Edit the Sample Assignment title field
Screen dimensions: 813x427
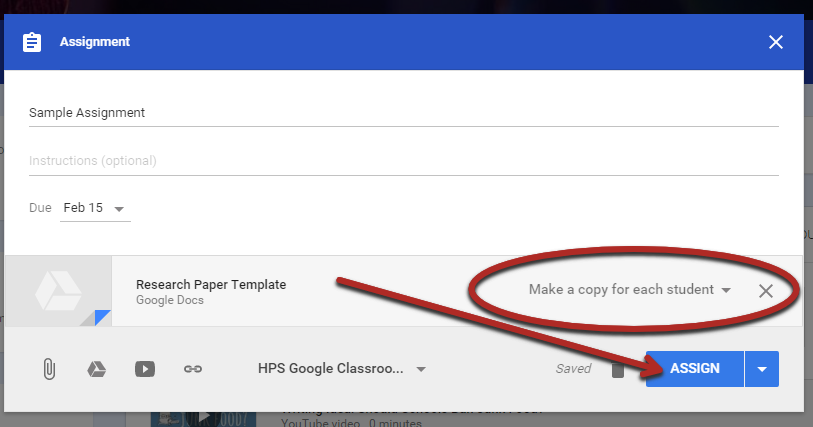point(403,113)
